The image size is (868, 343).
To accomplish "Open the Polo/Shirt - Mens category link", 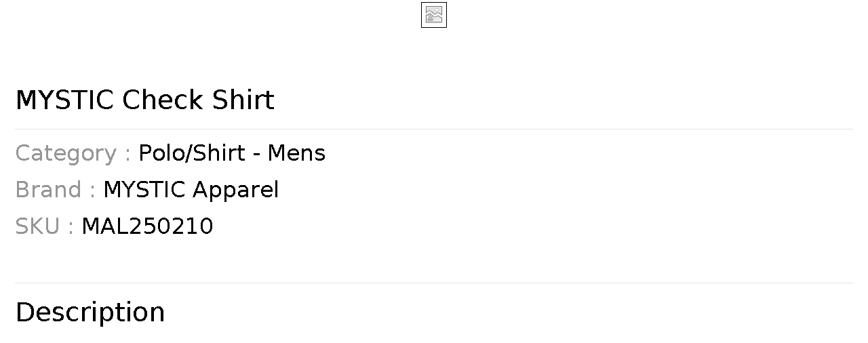I will tap(232, 153).
